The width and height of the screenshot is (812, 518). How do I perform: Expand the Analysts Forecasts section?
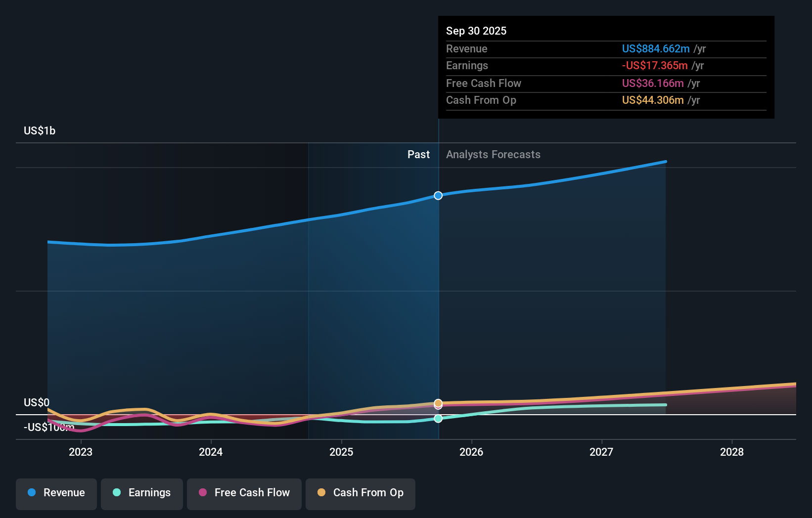coord(493,154)
